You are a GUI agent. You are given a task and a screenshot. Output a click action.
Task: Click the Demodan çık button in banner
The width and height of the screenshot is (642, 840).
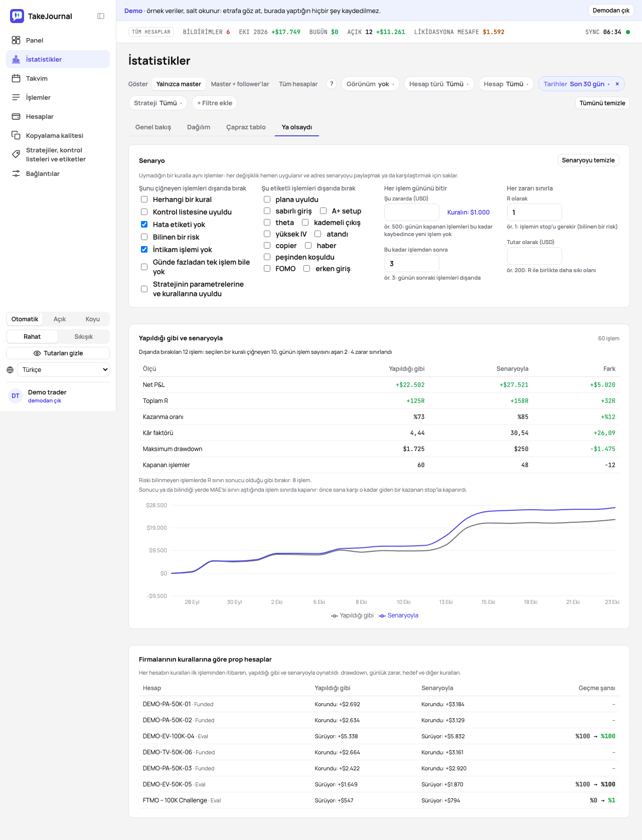click(x=611, y=11)
